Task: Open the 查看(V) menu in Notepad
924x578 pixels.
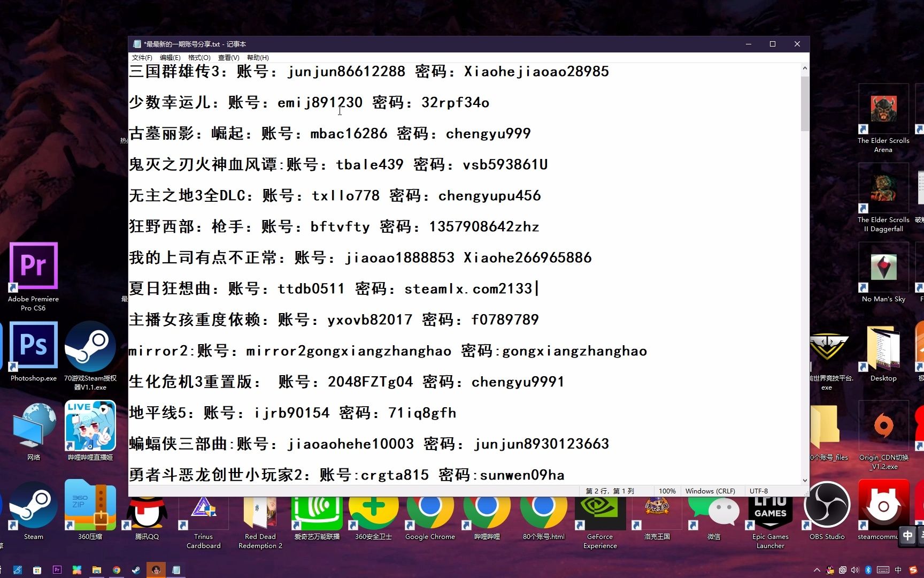Action: (228, 58)
